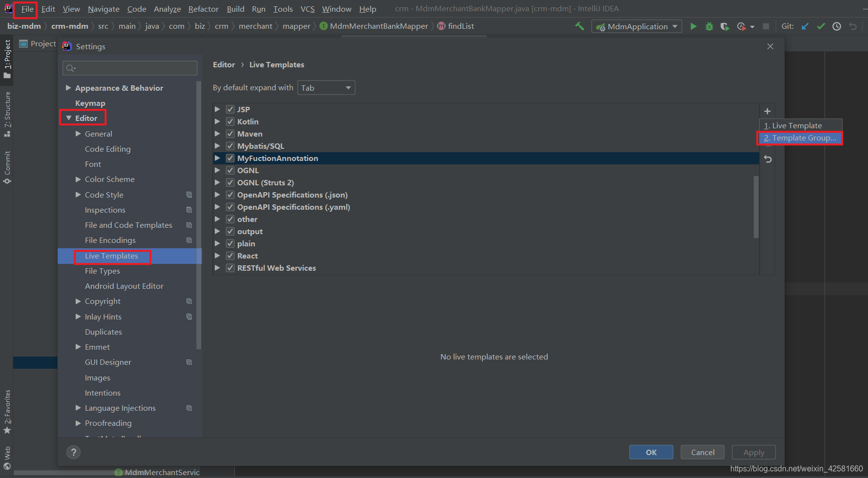Click the profiler run icon

742,26
